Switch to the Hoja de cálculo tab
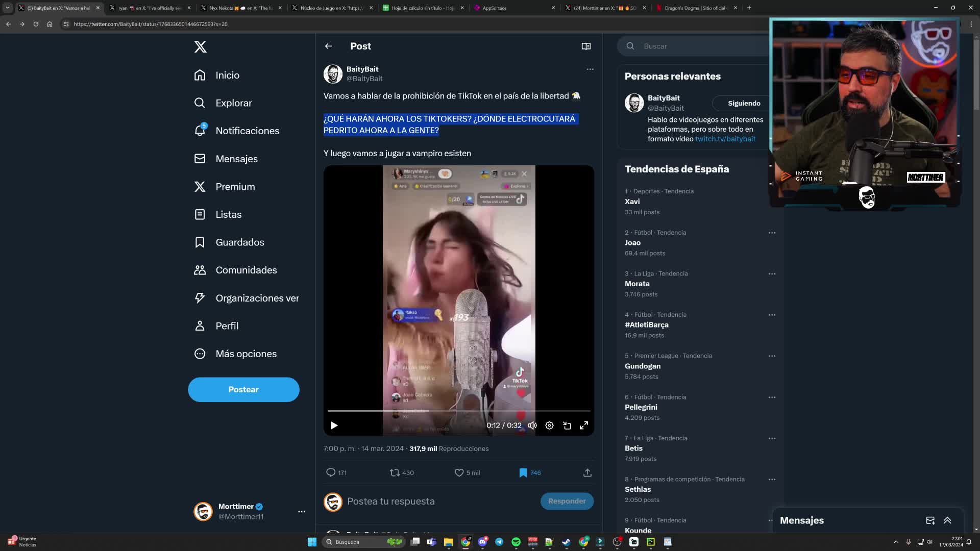Viewport: 980px width, 551px height. point(423,8)
